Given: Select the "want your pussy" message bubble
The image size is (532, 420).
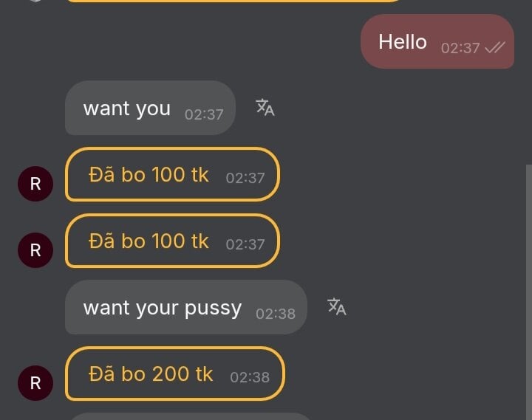Looking at the screenshot, I should (186, 307).
